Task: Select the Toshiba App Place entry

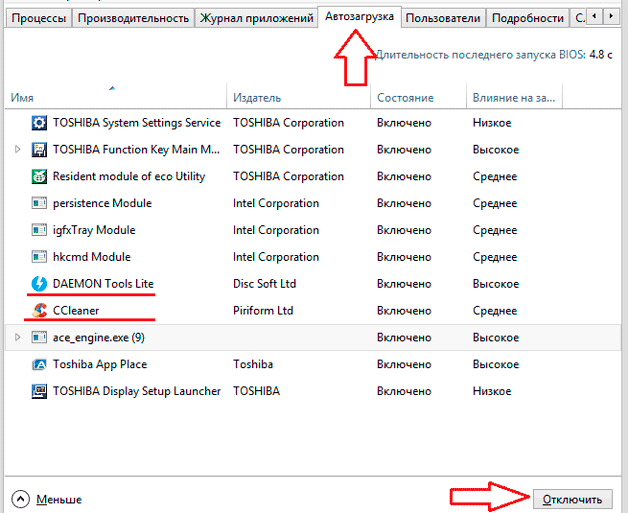Action: [x=100, y=364]
